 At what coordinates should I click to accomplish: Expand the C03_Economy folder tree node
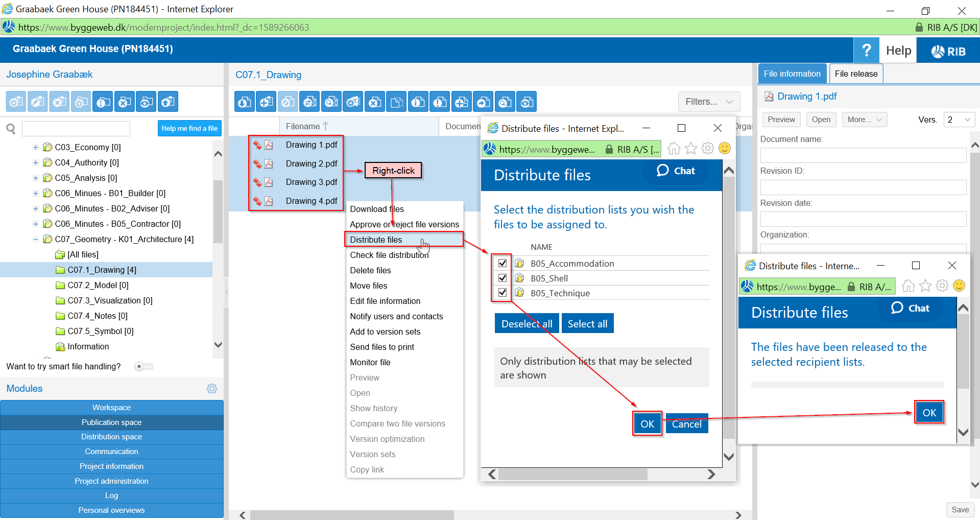pyautogui.click(x=35, y=148)
